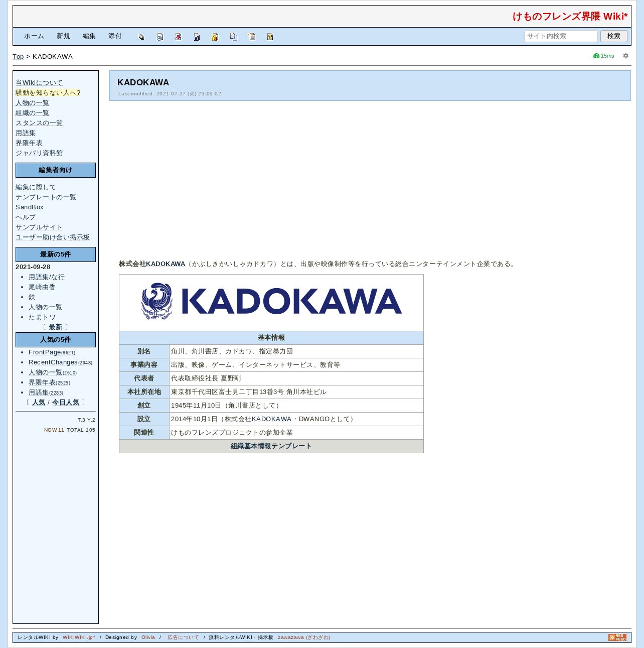Open 人物の一覧 in the top sidebar menu
The height and width of the screenshot is (648, 644).
pyautogui.click(x=32, y=103)
